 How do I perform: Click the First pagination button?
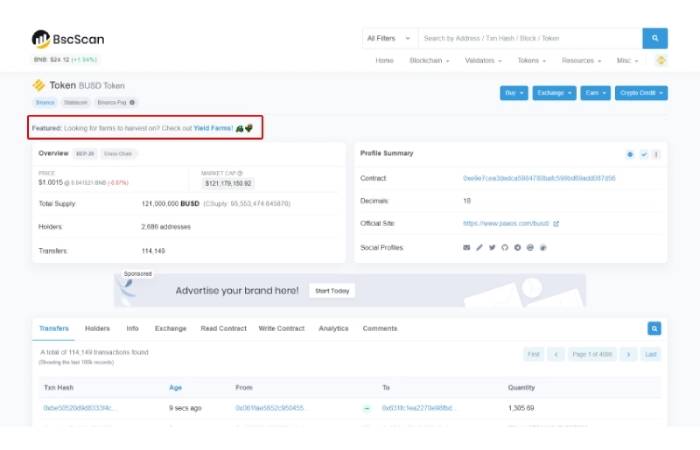tap(533, 354)
